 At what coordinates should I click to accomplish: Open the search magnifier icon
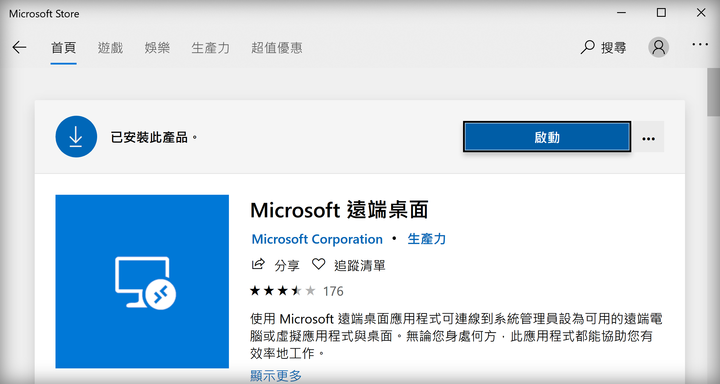(x=587, y=47)
